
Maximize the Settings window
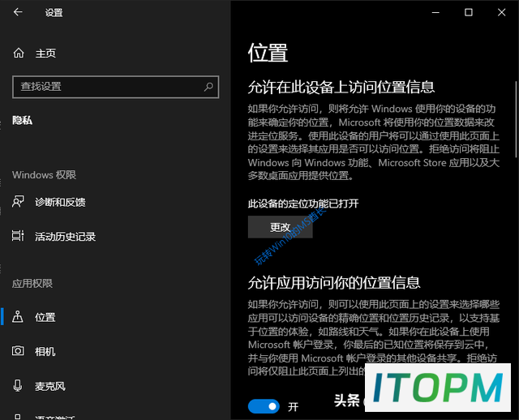click(x=469, y=13)
